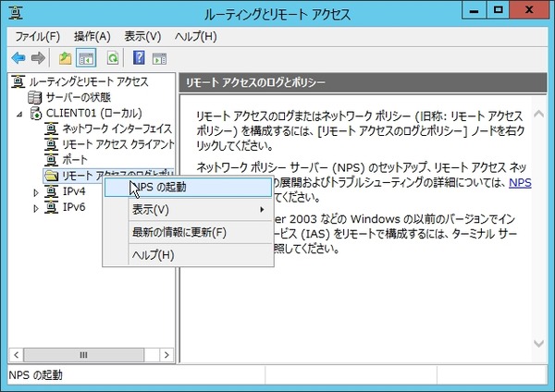
Task: Open the NPS hyperlink in the description
Action: [x=520, y=182]
